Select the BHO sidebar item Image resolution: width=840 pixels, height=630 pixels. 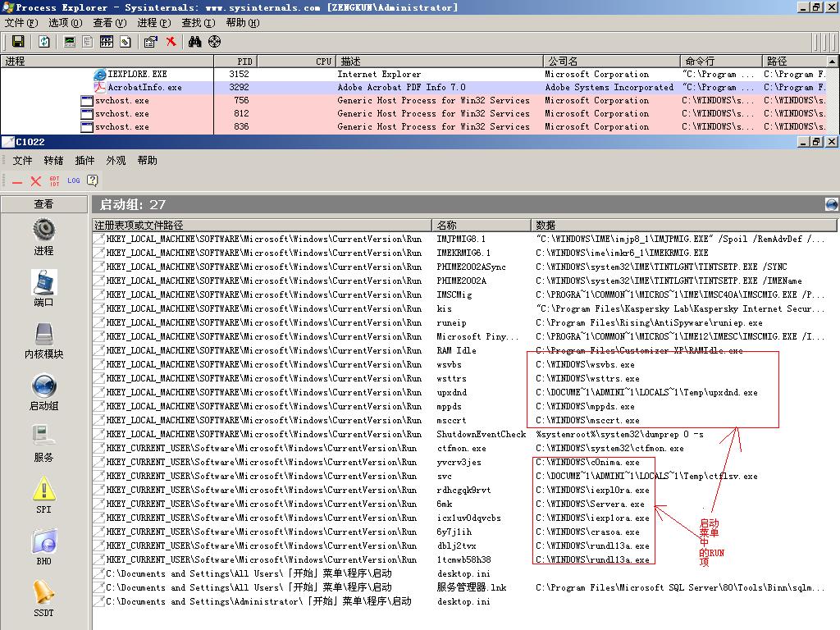[43, 546]
